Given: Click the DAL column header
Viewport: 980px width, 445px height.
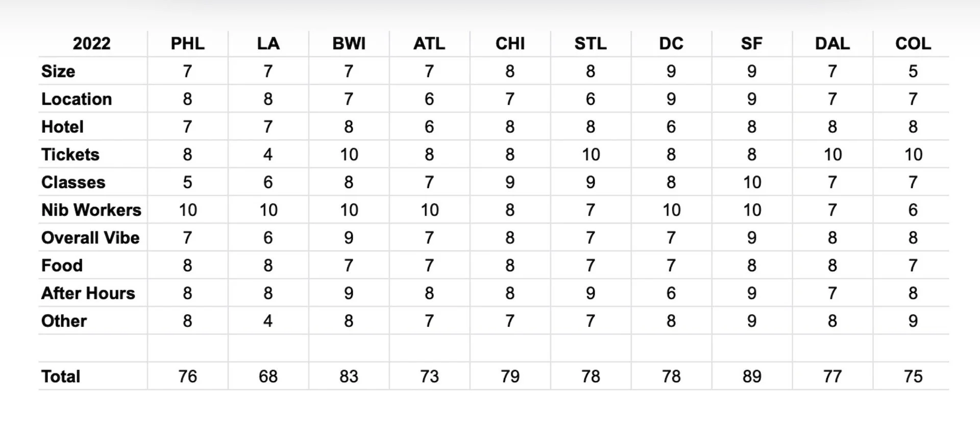Looking at the screenshot, I should [832, 43].
